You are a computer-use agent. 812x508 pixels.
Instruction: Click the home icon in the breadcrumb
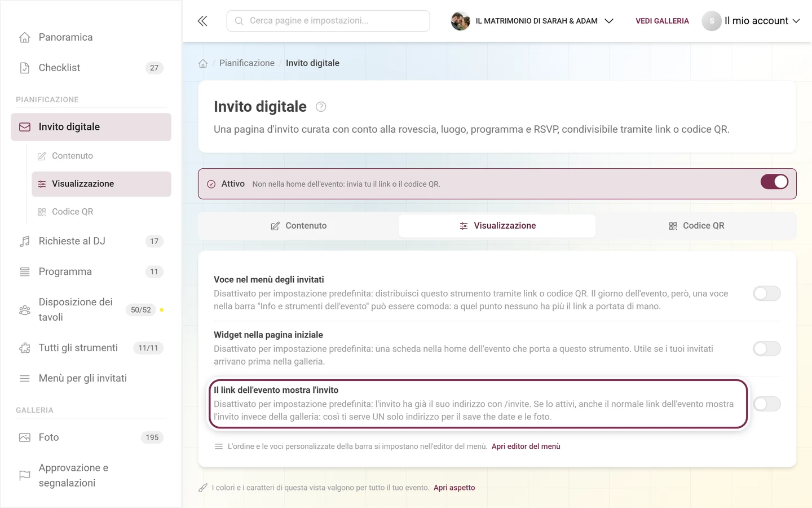point(203,63)
